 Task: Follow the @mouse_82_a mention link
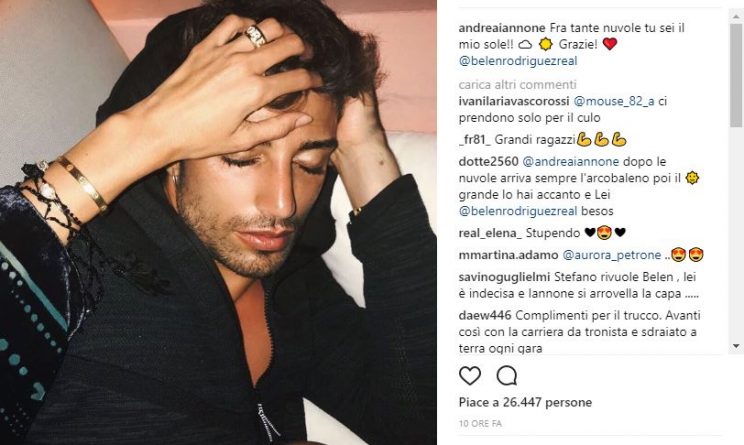click(614, 101)
